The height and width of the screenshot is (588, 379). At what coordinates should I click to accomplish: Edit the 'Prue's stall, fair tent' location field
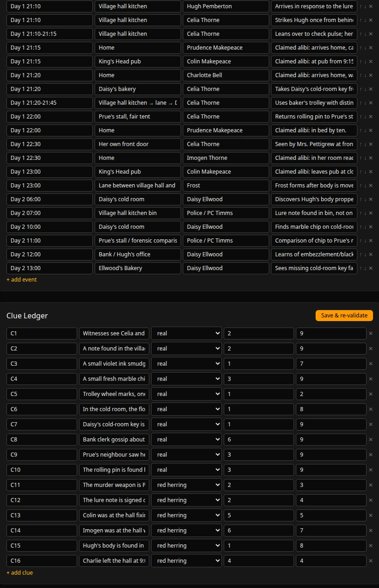click(138, 117)
